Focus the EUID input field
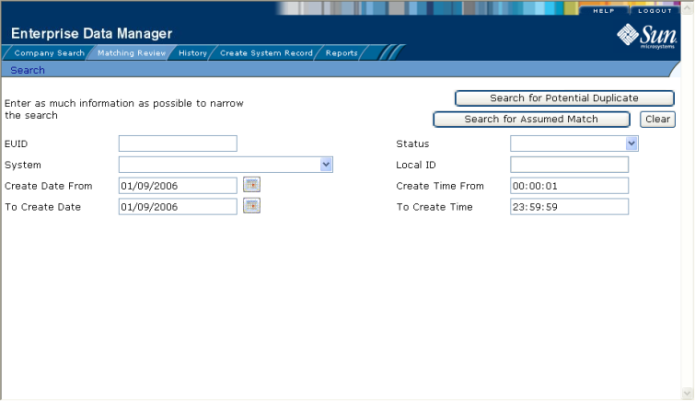Viewport: 695px width, 401px height. (x=178, y=144)
